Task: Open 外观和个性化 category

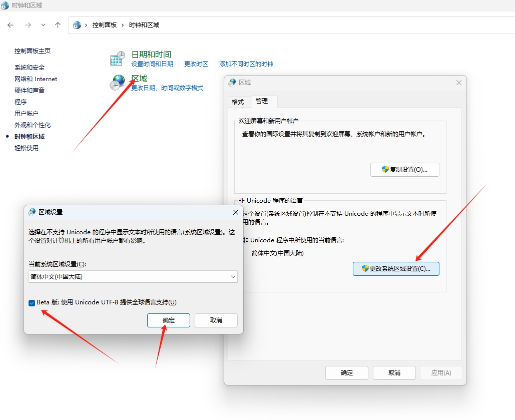Action: coord(33,125)
